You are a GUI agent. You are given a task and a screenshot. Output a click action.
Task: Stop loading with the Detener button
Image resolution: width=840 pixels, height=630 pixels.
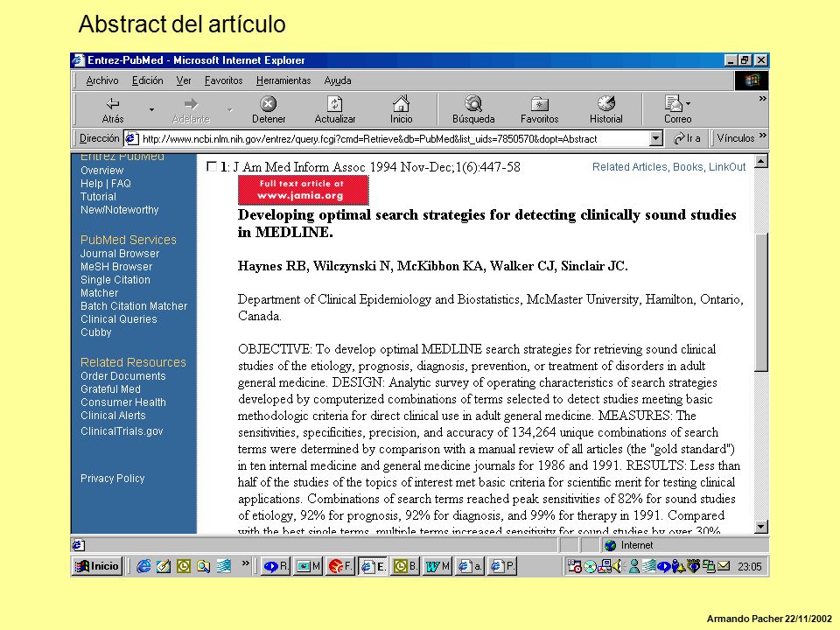tap(269, 110)
